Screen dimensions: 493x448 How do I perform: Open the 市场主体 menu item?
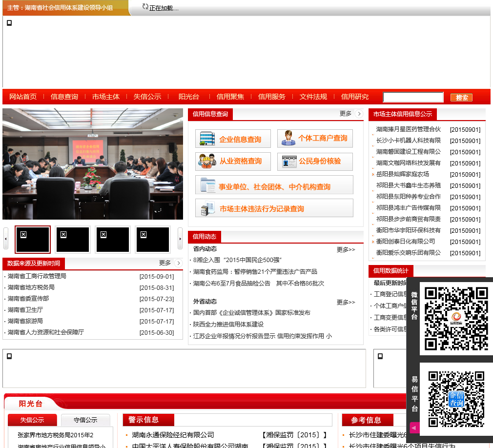[x=106, y=97]
